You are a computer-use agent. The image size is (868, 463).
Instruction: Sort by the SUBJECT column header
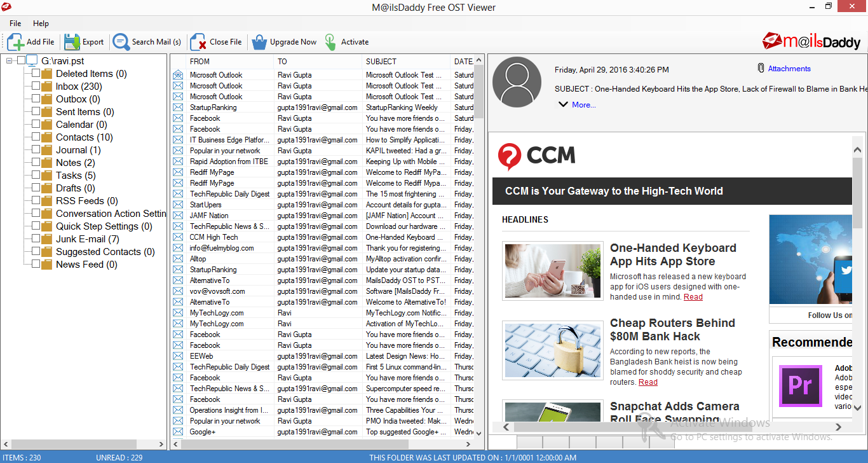407,62
